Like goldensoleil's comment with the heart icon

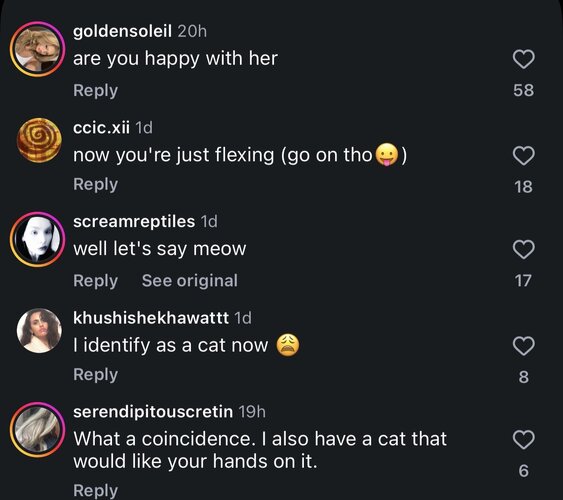coord(524,59)
